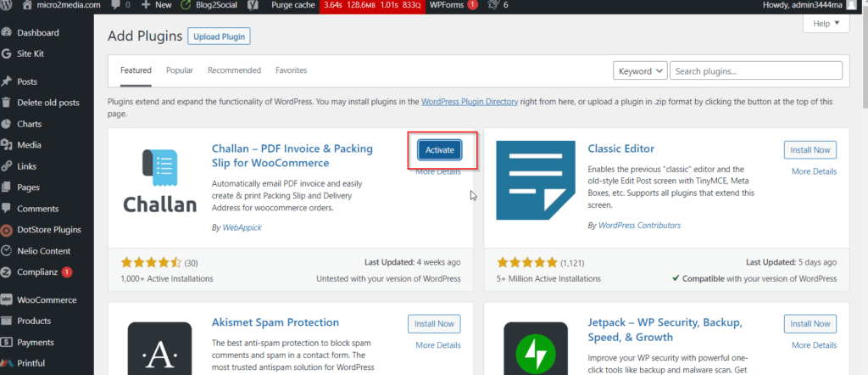
Task: Open Classic Editor title link
Action: [621, 148]
